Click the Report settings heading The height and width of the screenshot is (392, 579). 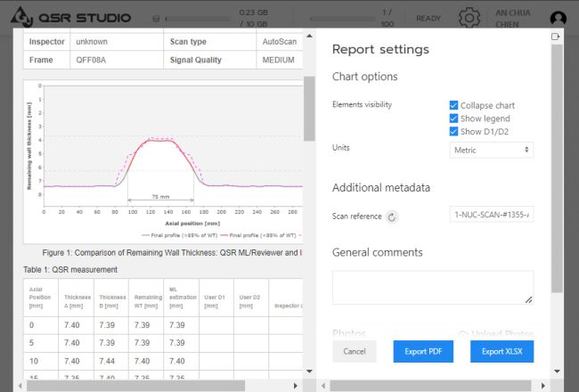380,50
